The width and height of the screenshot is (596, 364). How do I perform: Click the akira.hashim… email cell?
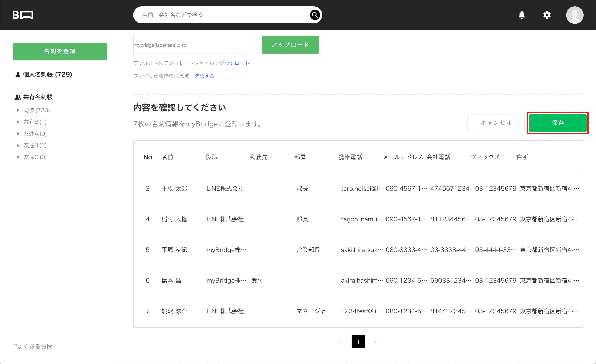coord(362,281)
